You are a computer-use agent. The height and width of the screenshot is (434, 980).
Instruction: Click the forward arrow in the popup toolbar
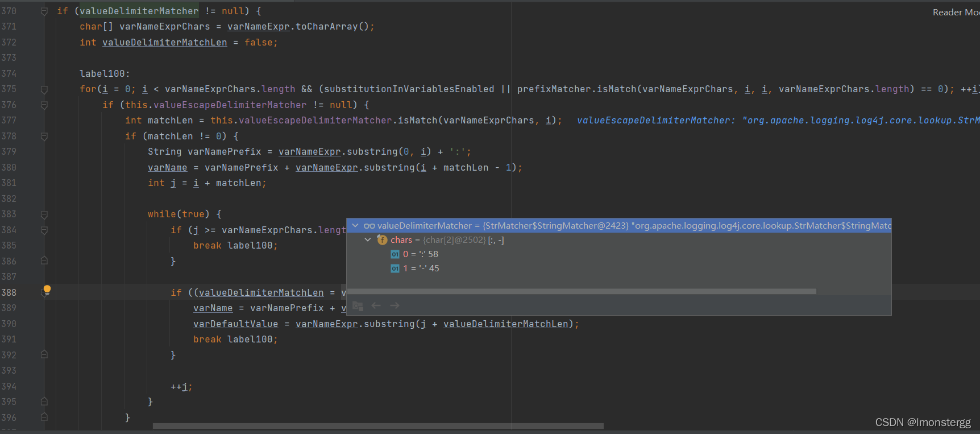click(x=395, y=306)
